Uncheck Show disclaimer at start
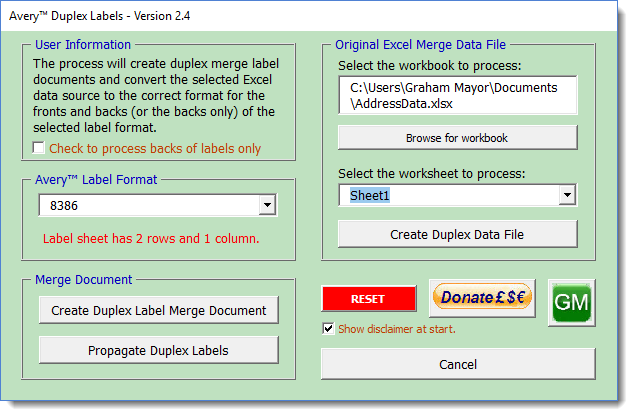 (x=328, y=329)
